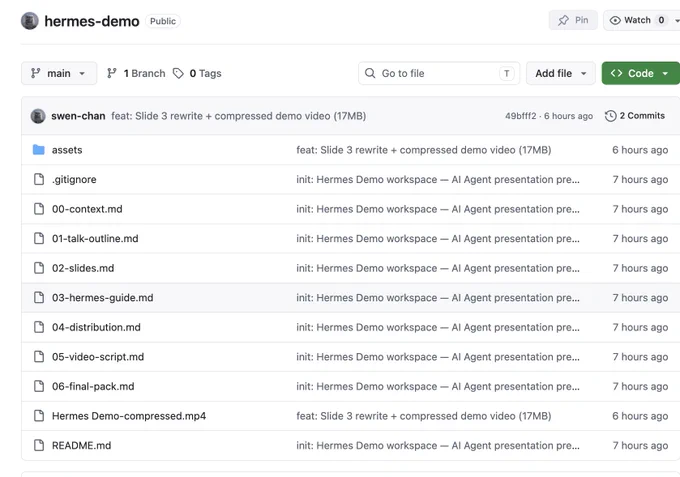Open 02-slides.md file
680x477 pixels.
click(83, 268)
